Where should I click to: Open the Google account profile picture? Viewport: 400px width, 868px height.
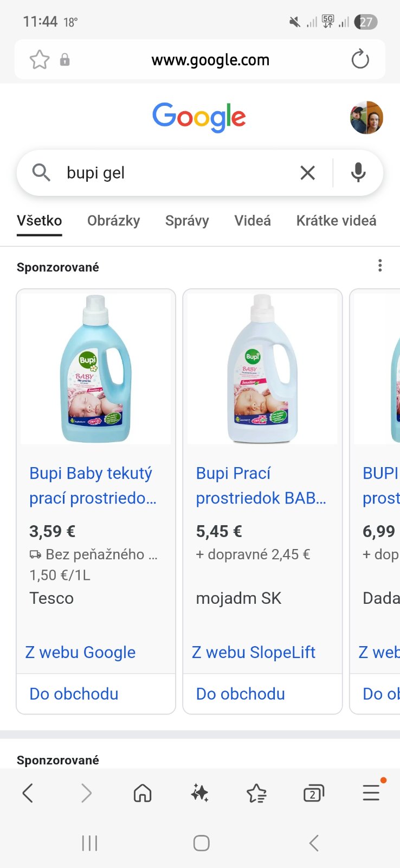tap(366, 117)
